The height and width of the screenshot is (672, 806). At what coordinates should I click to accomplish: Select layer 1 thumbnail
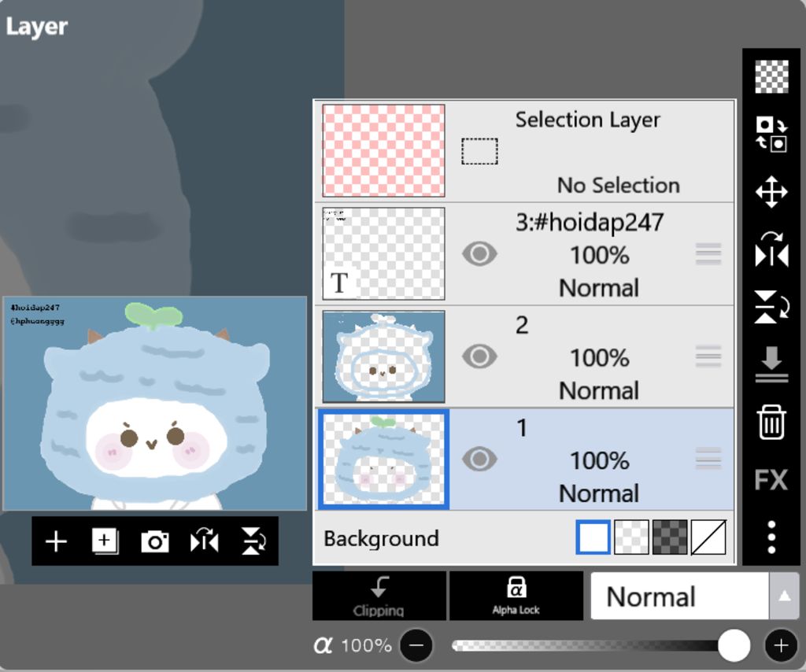coord(383,460)
